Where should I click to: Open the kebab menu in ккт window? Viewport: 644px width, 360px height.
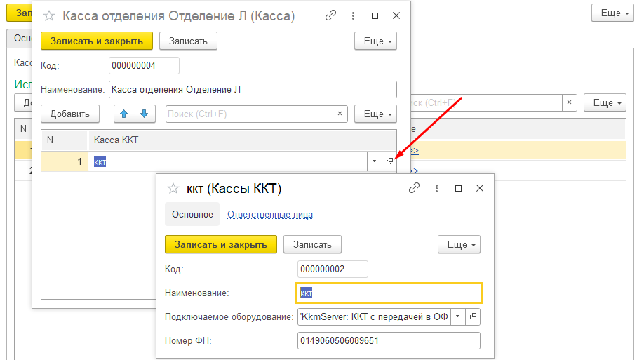436,188
